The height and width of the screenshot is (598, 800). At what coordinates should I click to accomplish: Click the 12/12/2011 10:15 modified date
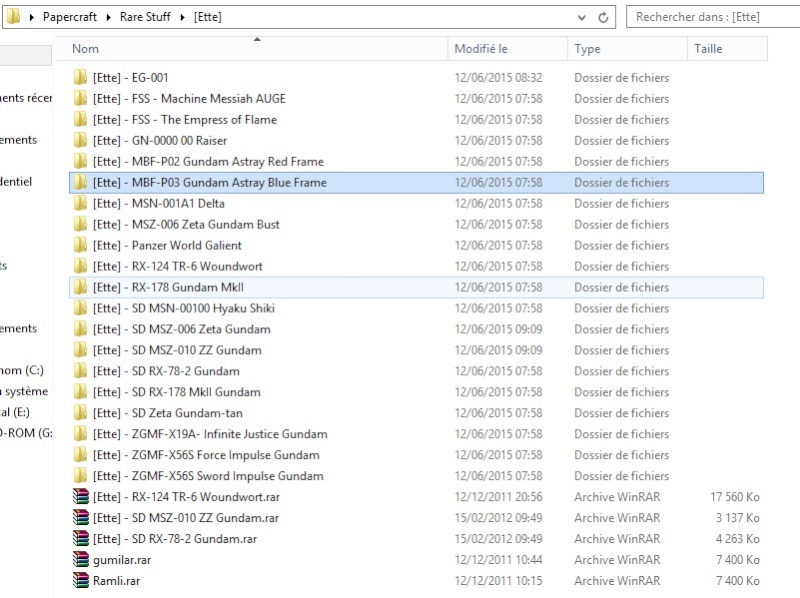498,580
